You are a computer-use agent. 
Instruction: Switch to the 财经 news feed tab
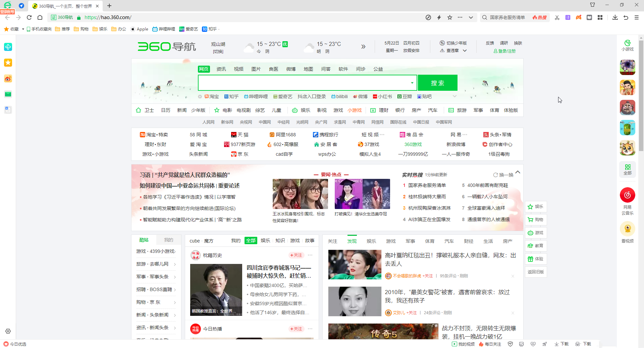tap(469, 241)
